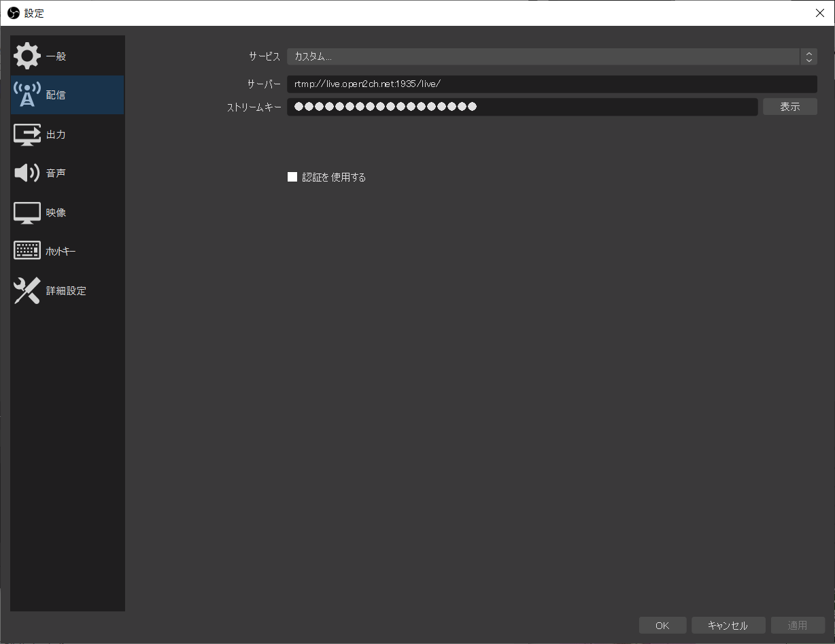Open ホットキー settings page

67,252
